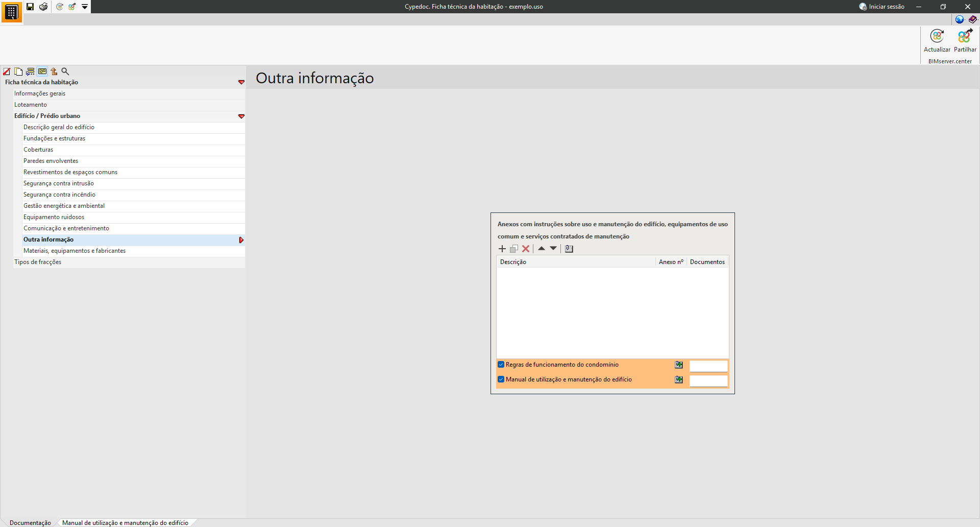
Task: Click the annex number field for Manual de utilização
Action: point(708,380)
